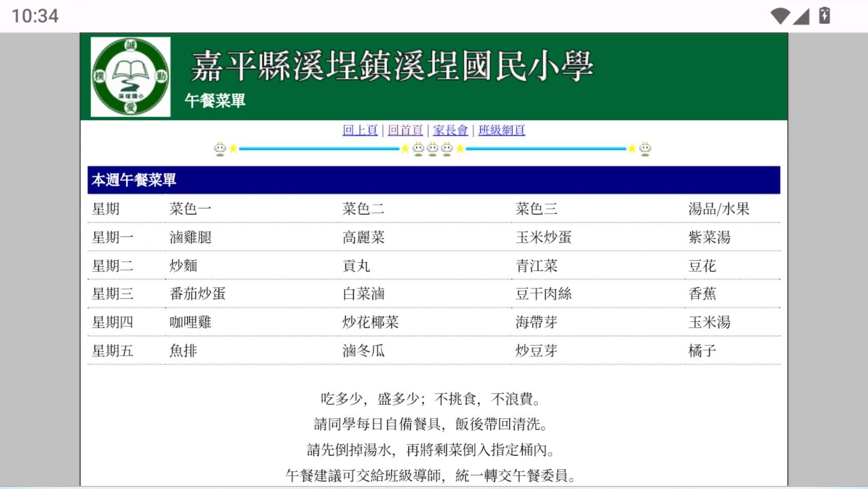
Task: Select the 菜色一 column header
Action: pos(190,209)
